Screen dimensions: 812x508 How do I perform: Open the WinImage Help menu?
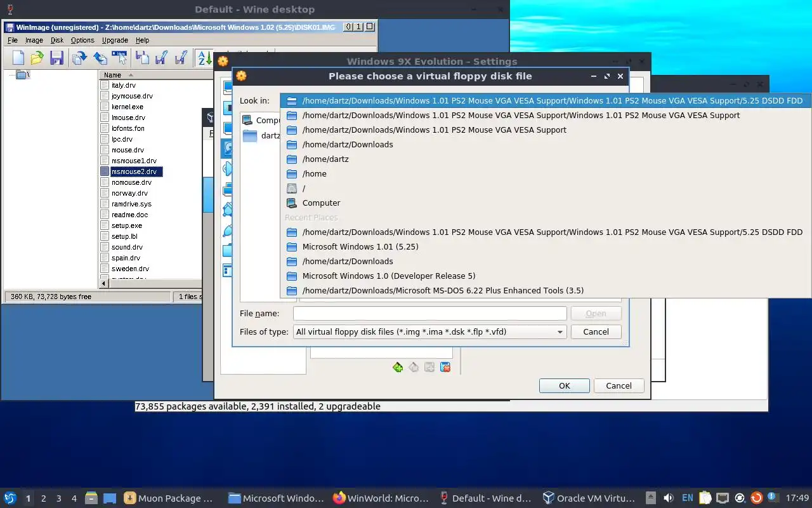pos(142,40)
